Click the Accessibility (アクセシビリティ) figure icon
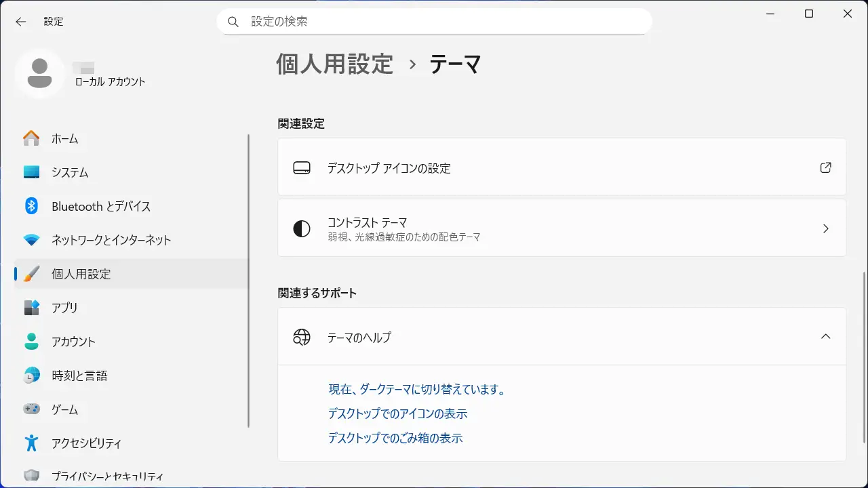The width and height of the screenshot is (868, 488). 31,443
